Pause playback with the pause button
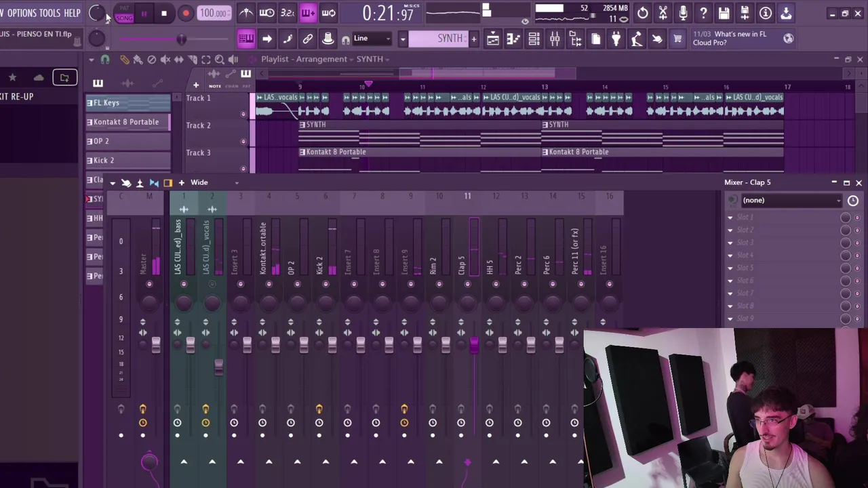Viewport: 868px width, 488px height. click(144, 13)
